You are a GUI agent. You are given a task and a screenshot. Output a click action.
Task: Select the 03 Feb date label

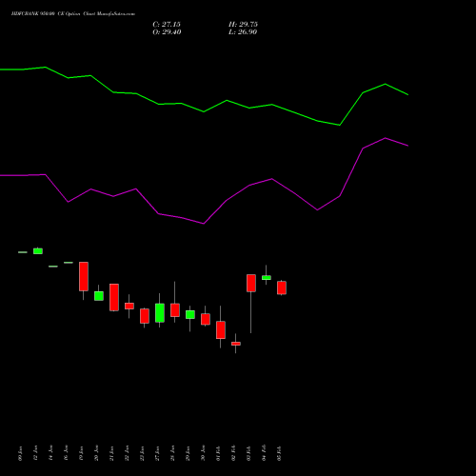click(248, 453)
